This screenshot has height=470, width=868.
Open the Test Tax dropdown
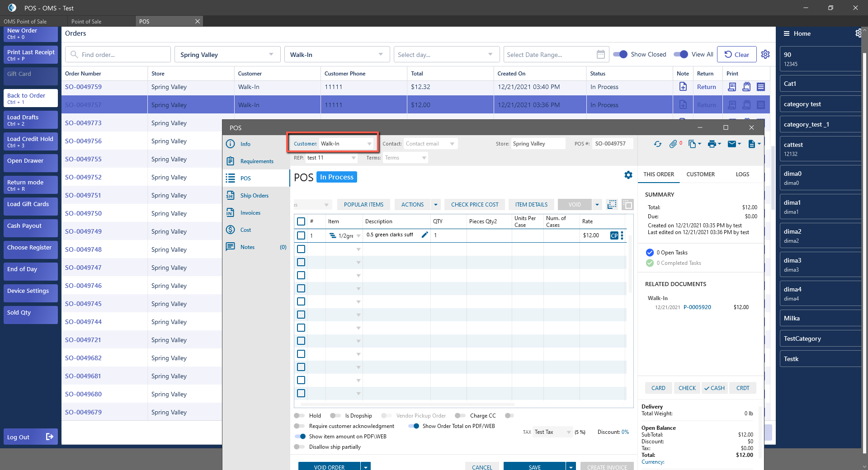568,432
